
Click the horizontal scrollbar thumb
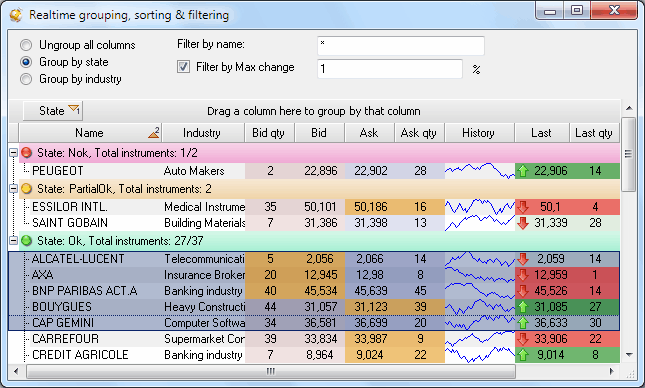[271, 371]
